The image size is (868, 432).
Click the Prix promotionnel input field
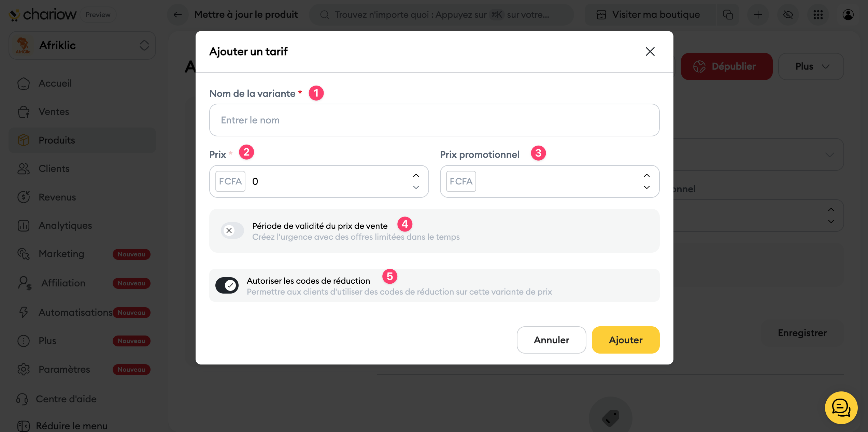pos(556,181)
